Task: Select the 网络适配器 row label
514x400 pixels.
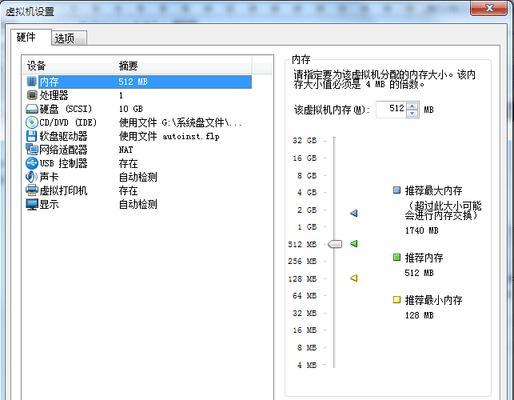Action: [x=63, y=150]
